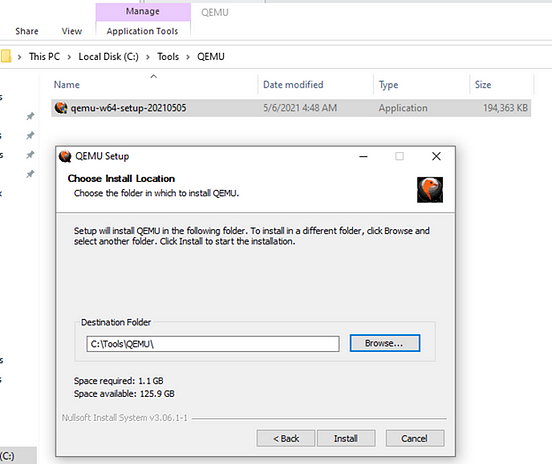This screenshot has width=552, height=464.
Task: Select the qemu-w64-setup-20210505 file name
Action: point(128,108)
